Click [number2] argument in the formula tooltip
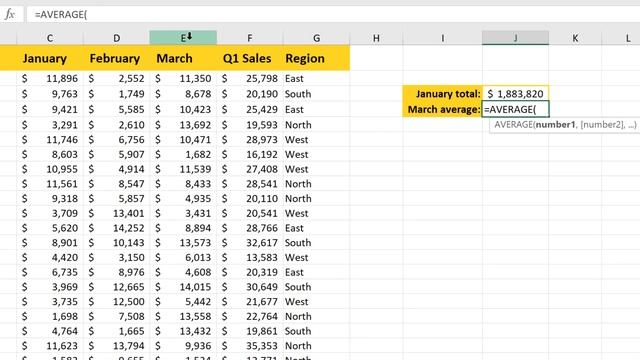Image resolution: width=640 pixels, height=360 pixels. tap(602, 124)
